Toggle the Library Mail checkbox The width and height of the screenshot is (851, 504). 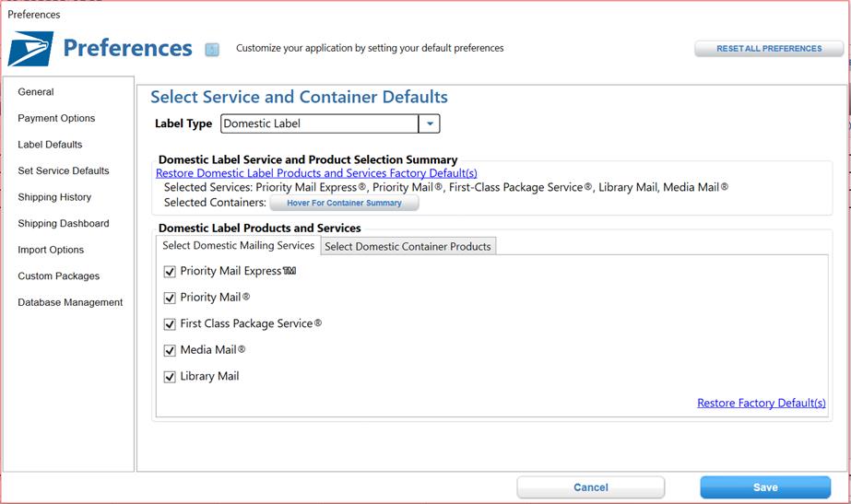coord(170,377)
